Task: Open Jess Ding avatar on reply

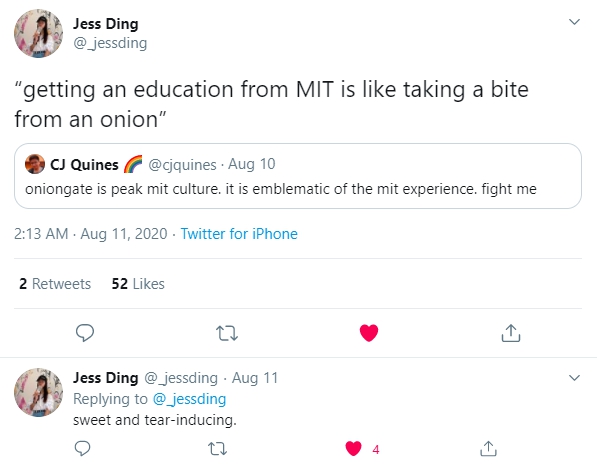Action: tap(38, 392)
